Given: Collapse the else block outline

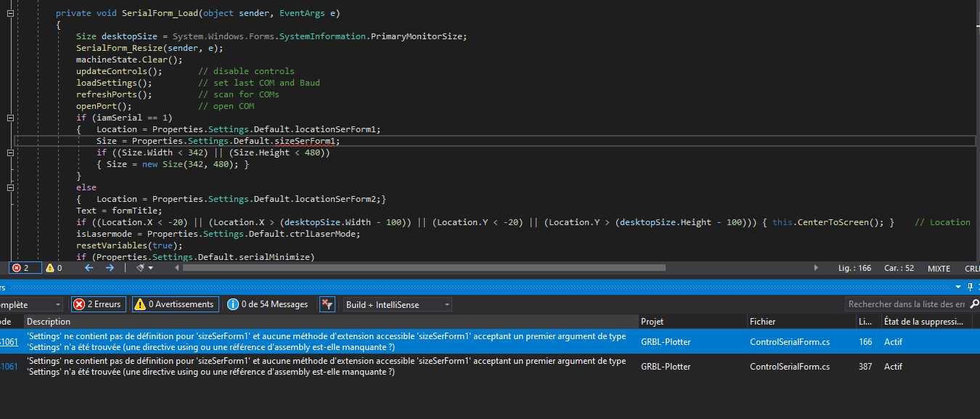Looking at the screenshot, I should pyautogui.click(x=11, y=187).
